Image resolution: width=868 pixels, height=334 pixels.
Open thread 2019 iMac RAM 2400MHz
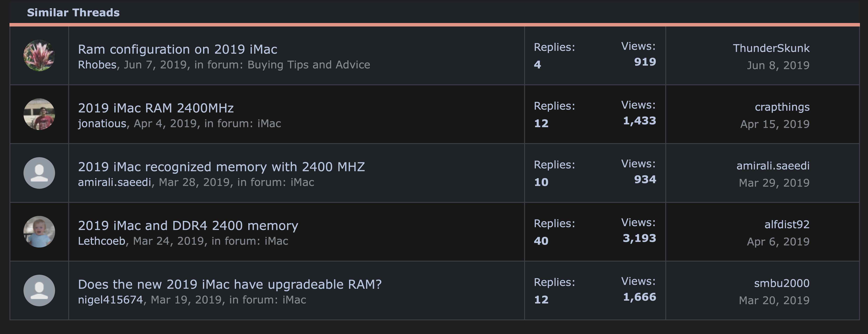[x=156, y=108]
